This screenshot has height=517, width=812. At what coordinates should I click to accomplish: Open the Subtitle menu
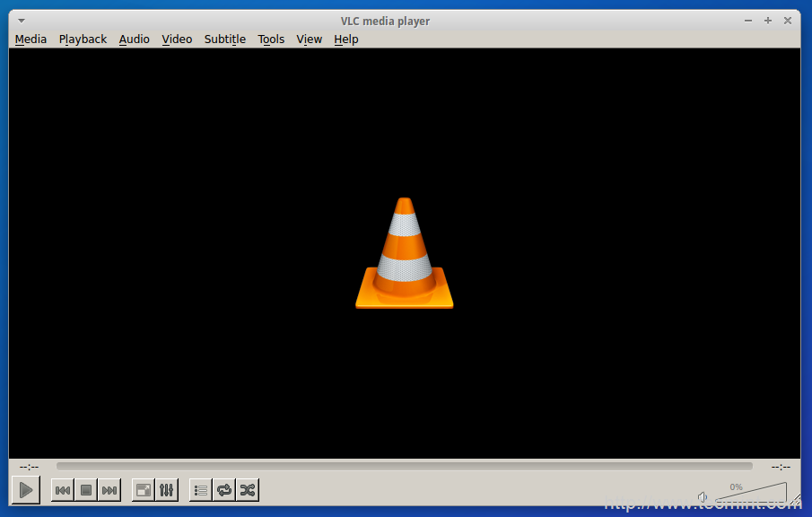click(224, 39)
